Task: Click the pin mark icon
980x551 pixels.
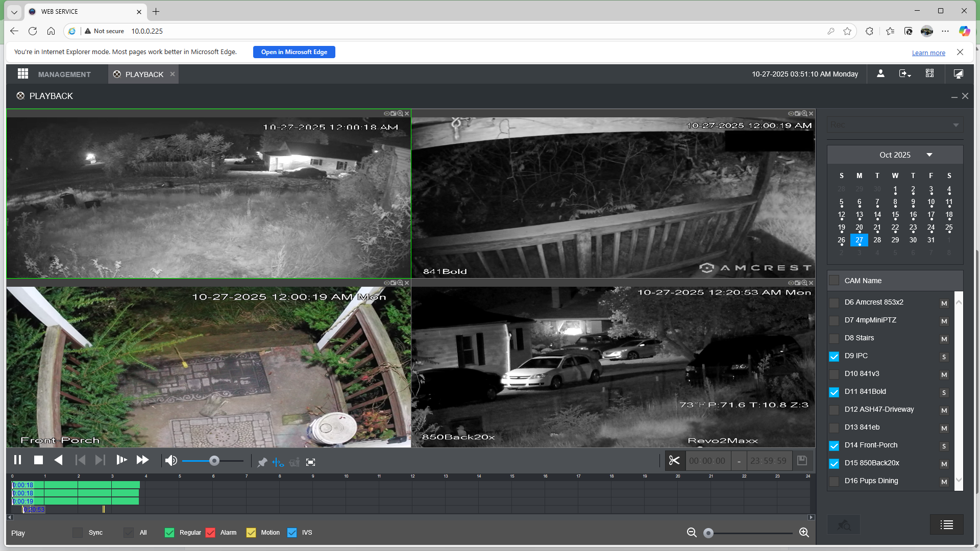Action: click(262, 462)
